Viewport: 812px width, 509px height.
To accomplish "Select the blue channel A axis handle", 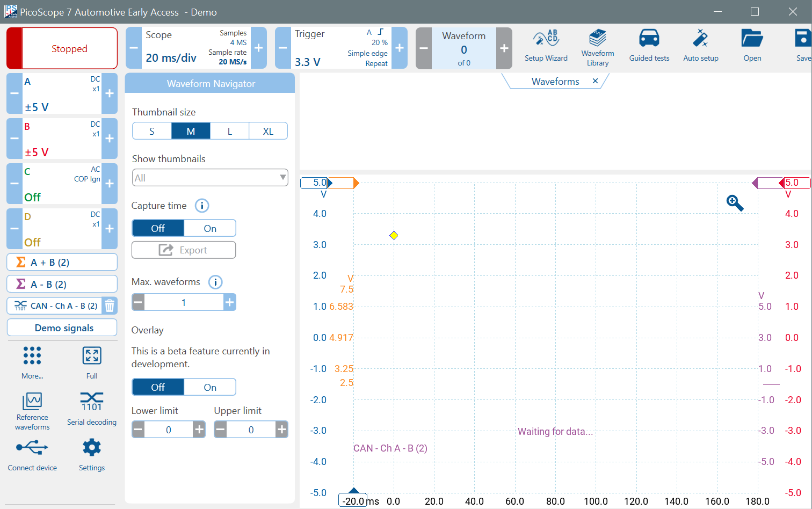I will (x=316, y=183).
